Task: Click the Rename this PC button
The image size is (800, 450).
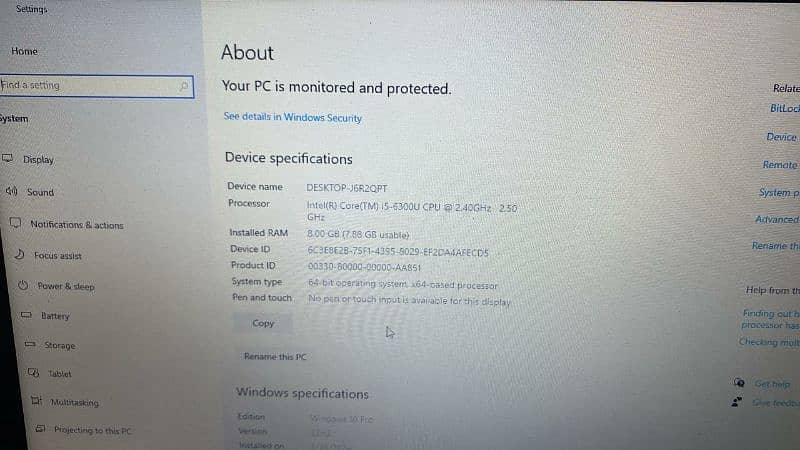Action: [x=276, y=357]
